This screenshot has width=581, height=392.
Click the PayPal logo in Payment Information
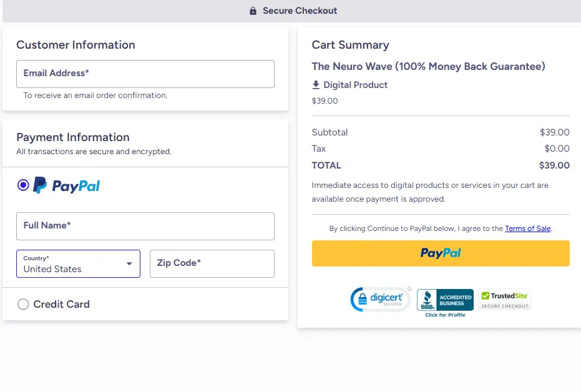[x=66, y=185]
